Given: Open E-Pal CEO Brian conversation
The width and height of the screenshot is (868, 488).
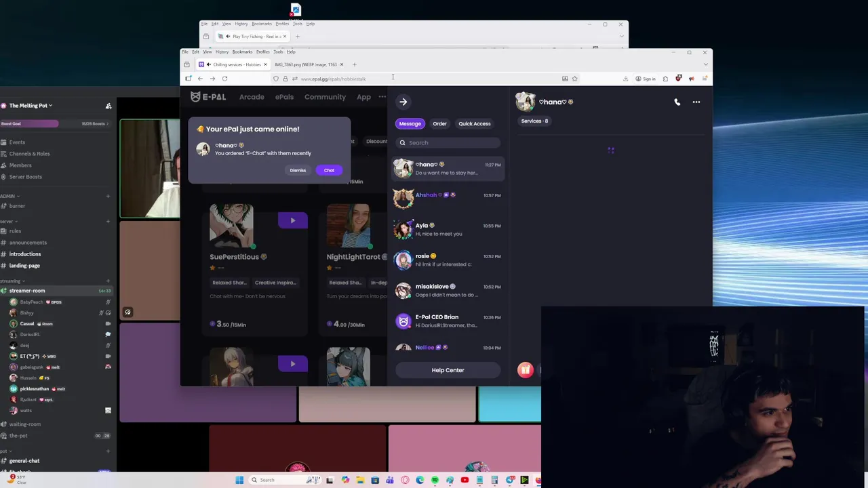Looking at the screenshot, I should pos(448,321).
